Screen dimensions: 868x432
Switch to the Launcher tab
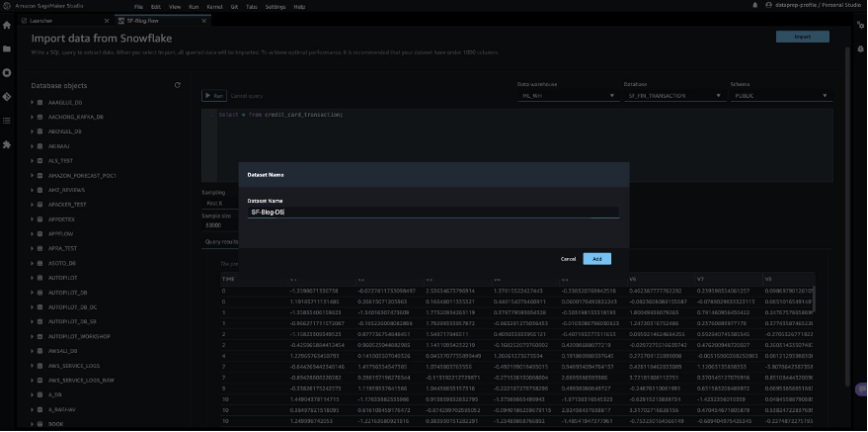click(x=65, y=21)
